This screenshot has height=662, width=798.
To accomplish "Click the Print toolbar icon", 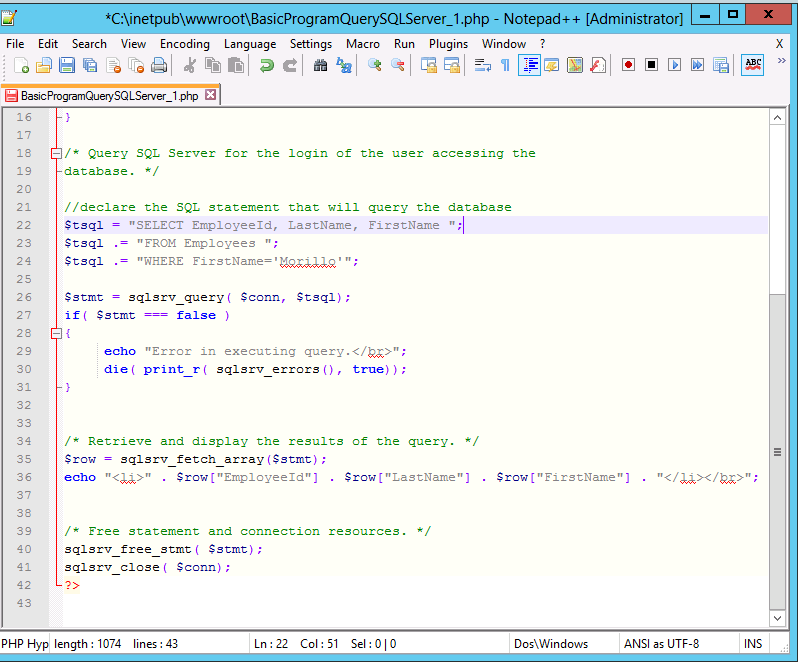I will (x=158, y=65).
